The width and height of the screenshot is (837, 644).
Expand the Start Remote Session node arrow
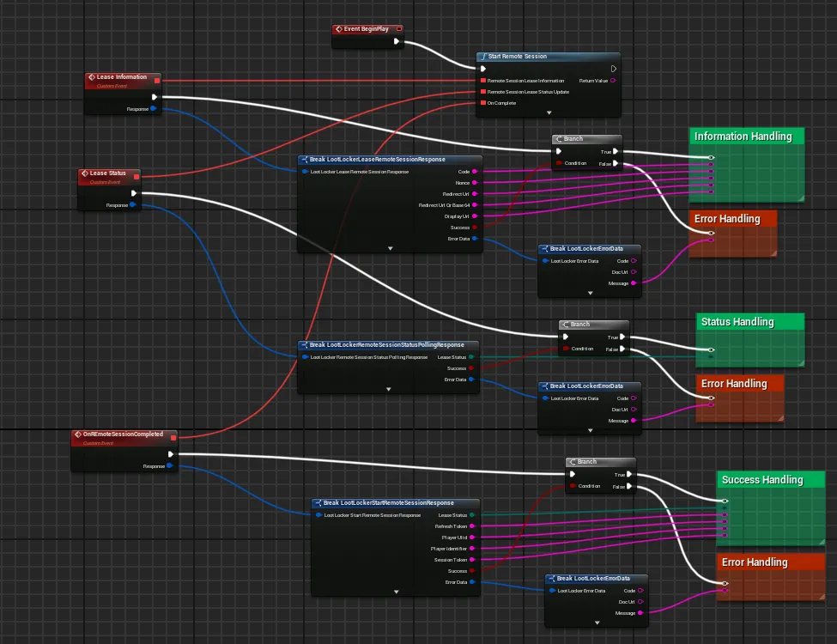[x=549, y=112]
